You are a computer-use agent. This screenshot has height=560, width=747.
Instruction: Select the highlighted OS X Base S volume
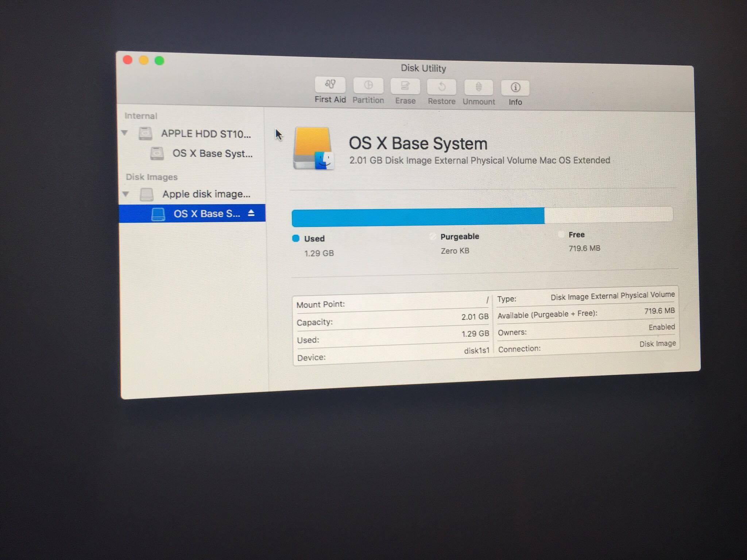point(206,214)
